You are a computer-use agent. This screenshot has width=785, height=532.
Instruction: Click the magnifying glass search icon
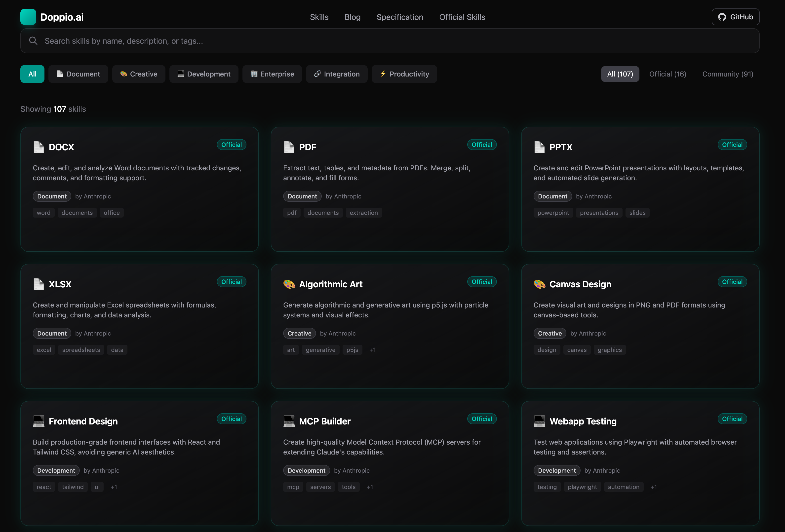pyautogui.click(x=33, y=40)
